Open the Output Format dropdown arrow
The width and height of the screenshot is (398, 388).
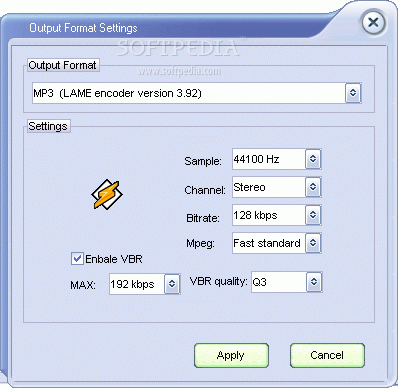353,93
